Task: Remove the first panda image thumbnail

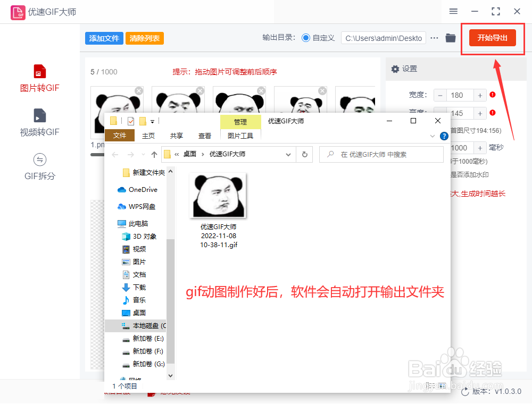Action: click(x=139, y=91)
